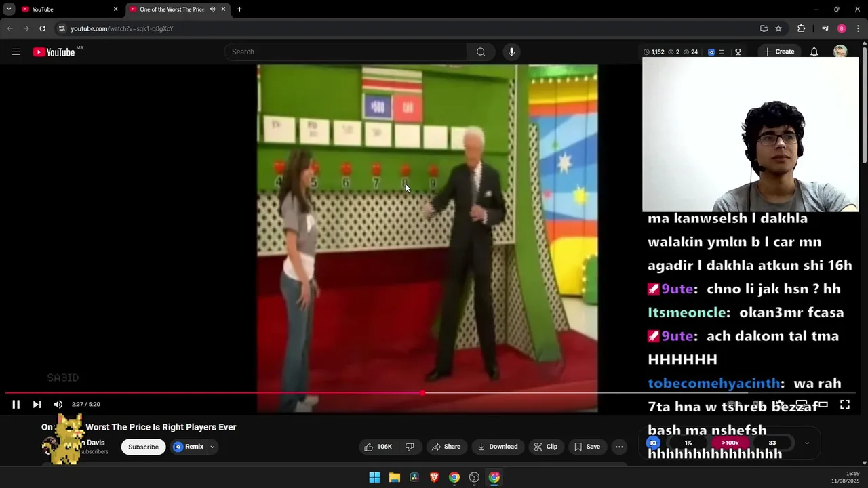868x488 pixels.
Task: Click the video player frame
Action: click(427, 237)
